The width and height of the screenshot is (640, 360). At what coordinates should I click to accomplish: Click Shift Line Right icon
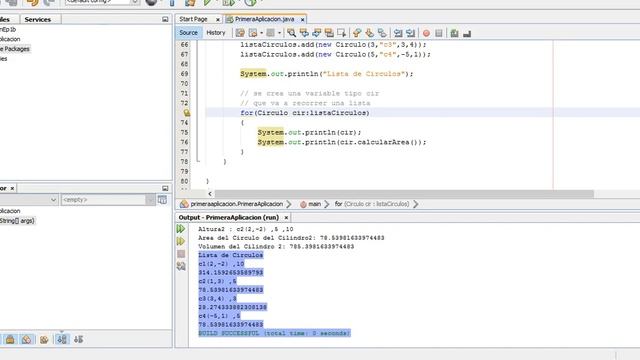click(x=411, y=33)
